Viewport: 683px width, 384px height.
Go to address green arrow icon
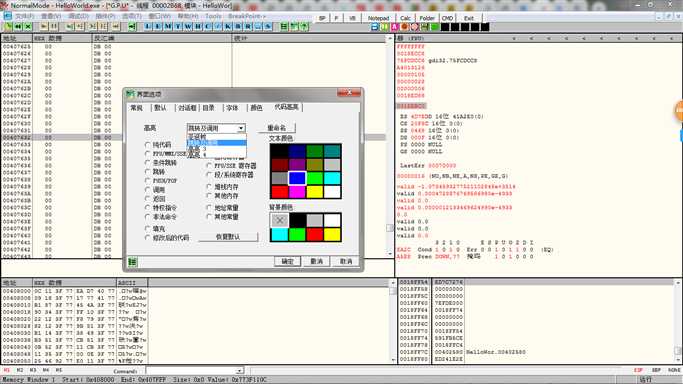[x=132, y=27]
